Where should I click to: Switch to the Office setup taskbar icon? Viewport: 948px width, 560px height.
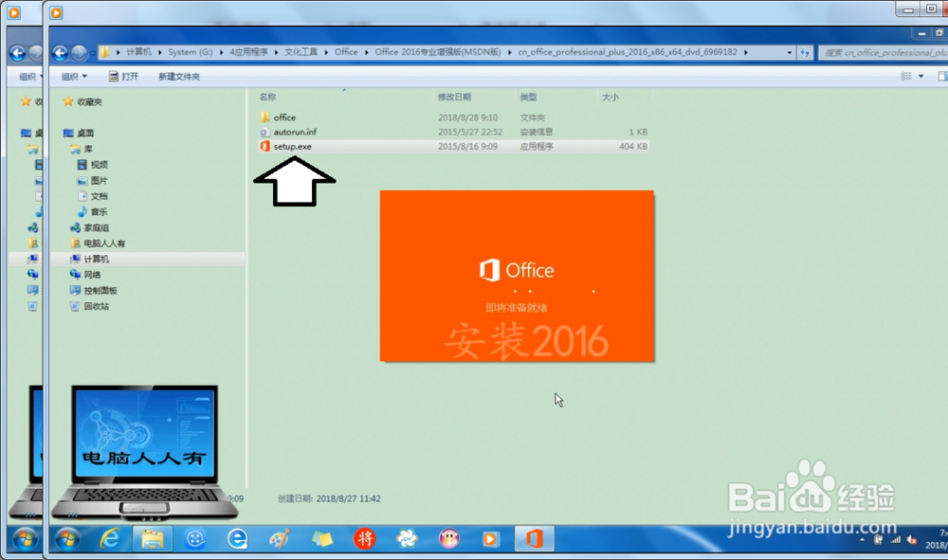[x=534, y=539]
